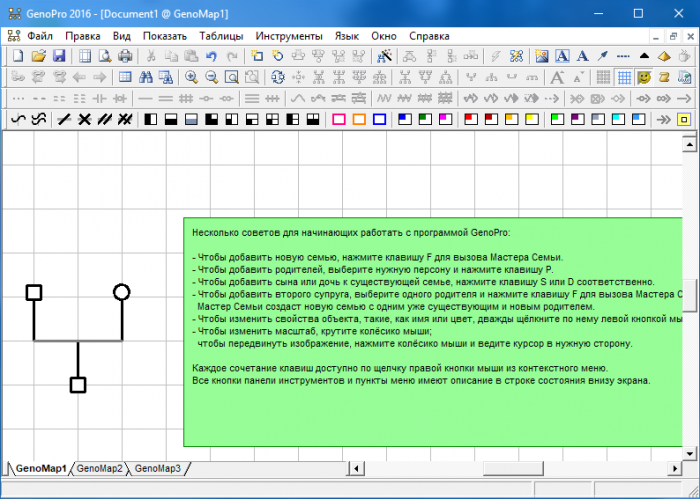Apply blue border color swatch
The width and height of the screenshot is (700, 499).
[x=379, y=119]
